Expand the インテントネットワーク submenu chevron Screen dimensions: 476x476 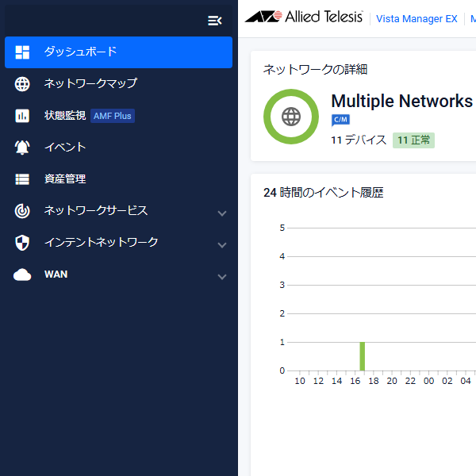pos(222,245)
